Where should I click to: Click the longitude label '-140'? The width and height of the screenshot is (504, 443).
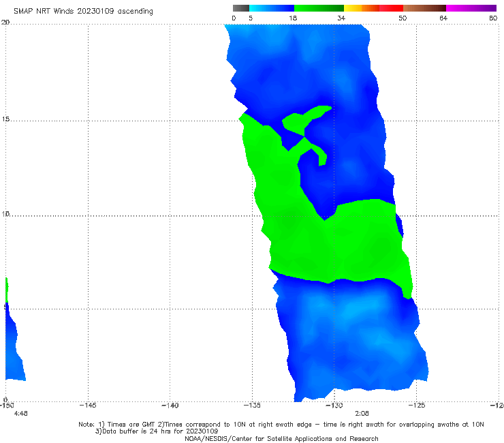170,405
